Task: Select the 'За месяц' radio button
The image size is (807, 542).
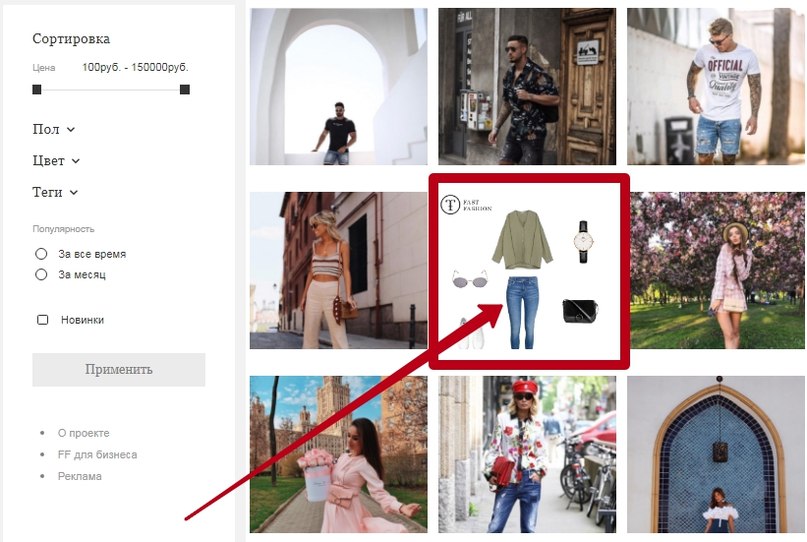Action: (42, 274)
